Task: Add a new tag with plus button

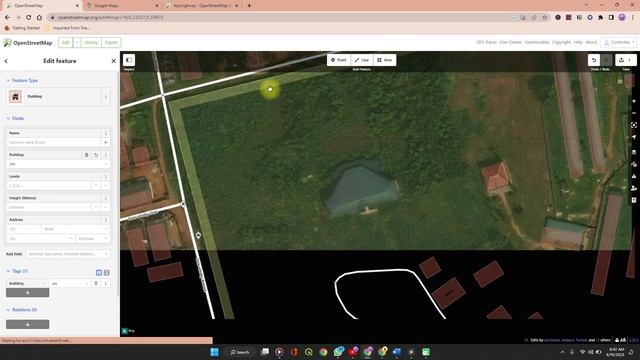Action: tap(27, 293)
